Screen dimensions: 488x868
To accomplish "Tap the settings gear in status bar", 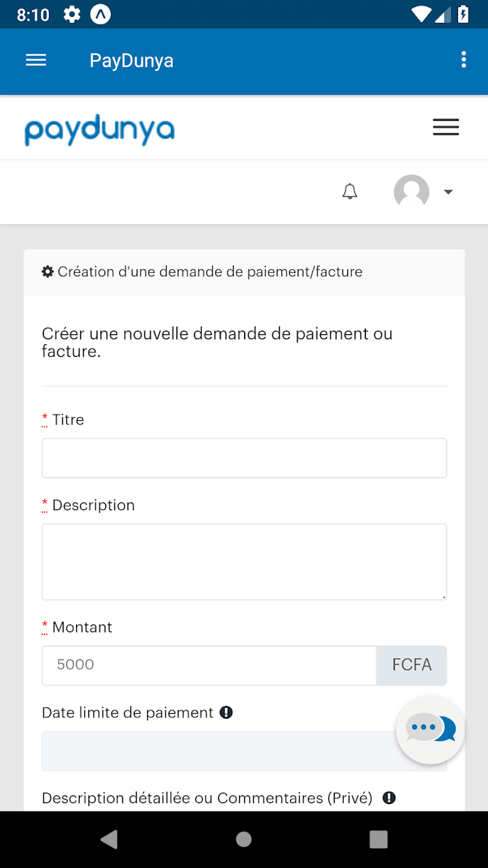I will (72, 15).
